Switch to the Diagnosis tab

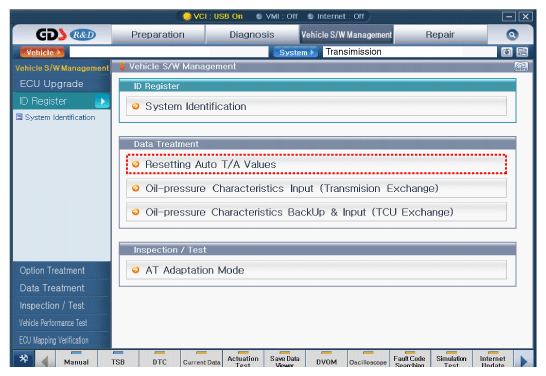point(251,34)
